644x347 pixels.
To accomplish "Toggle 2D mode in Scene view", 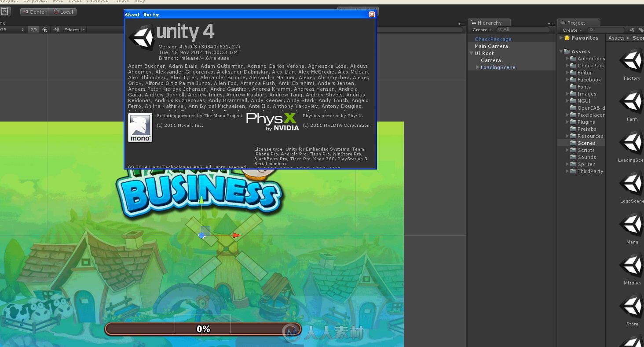I will click(x=33, y=30).
